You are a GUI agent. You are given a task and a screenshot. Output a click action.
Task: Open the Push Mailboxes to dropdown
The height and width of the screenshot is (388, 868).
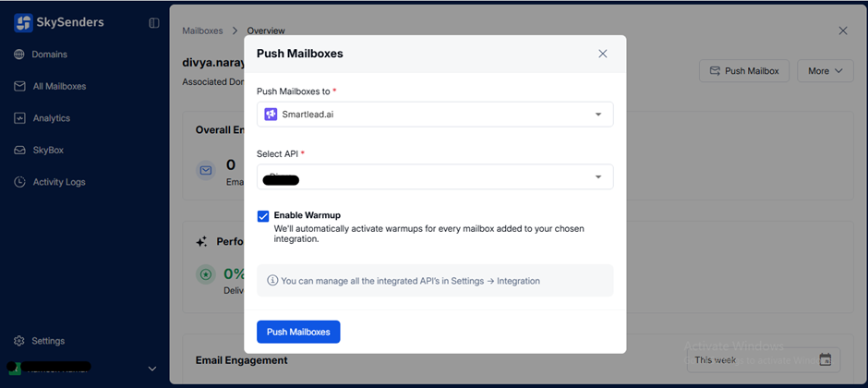click(435, 114)
